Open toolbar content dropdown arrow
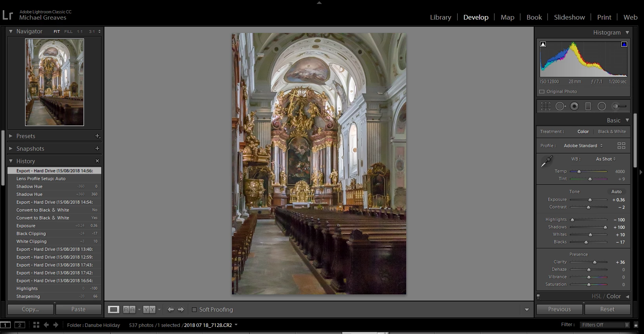Screen dimensions: 644x334 (527, 310)
